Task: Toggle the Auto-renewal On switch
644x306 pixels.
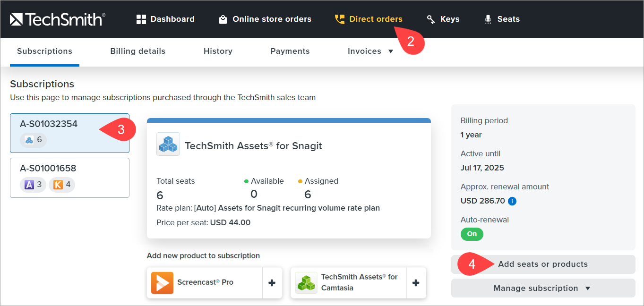Action: coord(472,234)
